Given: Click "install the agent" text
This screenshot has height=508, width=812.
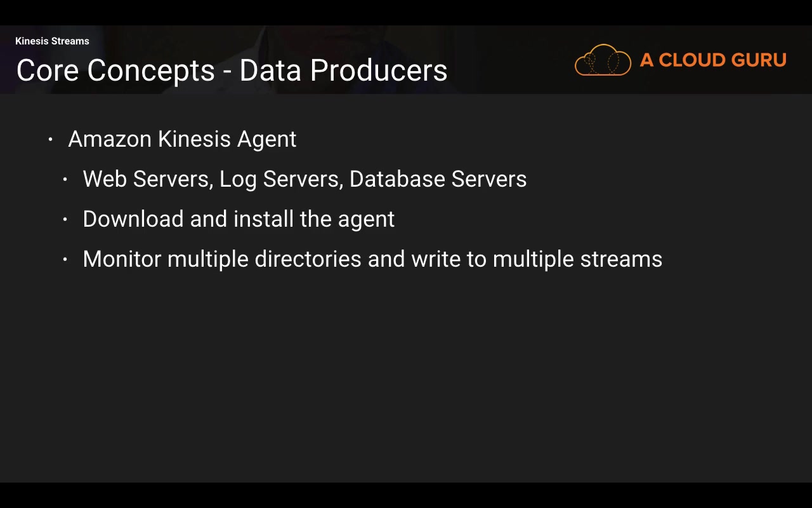Looking at the screenshot, I should click(x=314, y=219).
